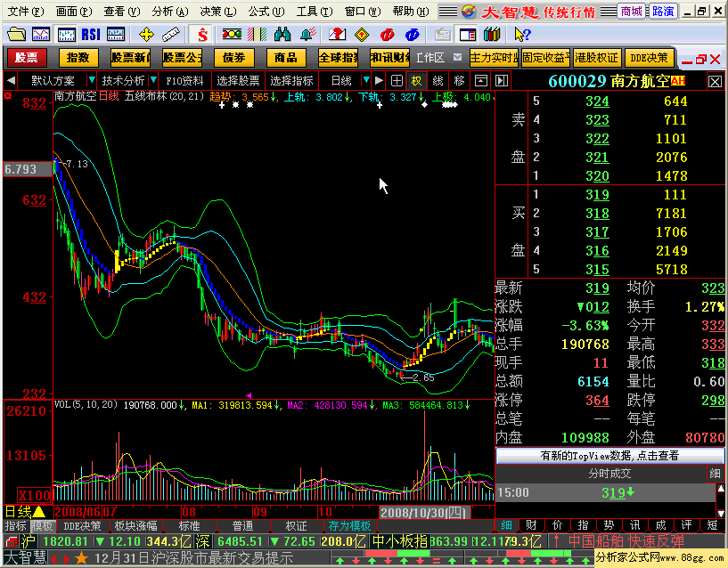
Task: Open file via the yellow folder icon
Action: coord(17,34)
